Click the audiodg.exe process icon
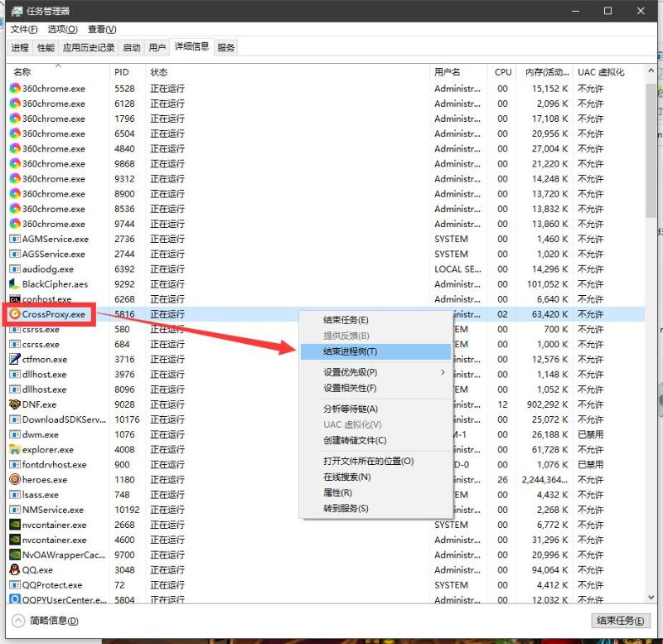663x644 pixels. point(15,269)
